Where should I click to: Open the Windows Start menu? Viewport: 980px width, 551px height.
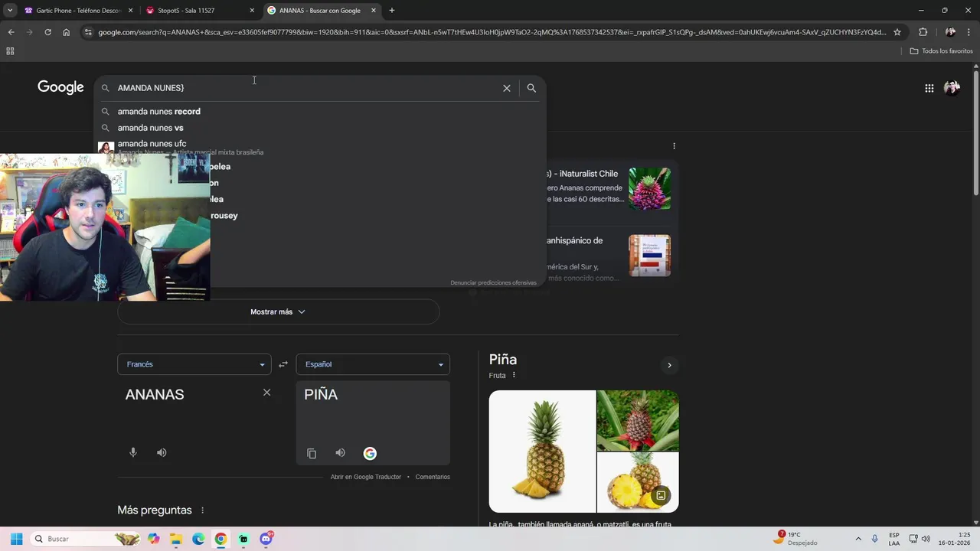[x=16, y=539]
